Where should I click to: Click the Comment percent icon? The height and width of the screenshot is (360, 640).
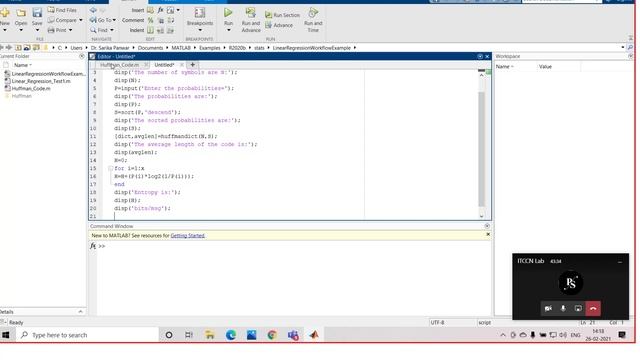click(151, 20)
